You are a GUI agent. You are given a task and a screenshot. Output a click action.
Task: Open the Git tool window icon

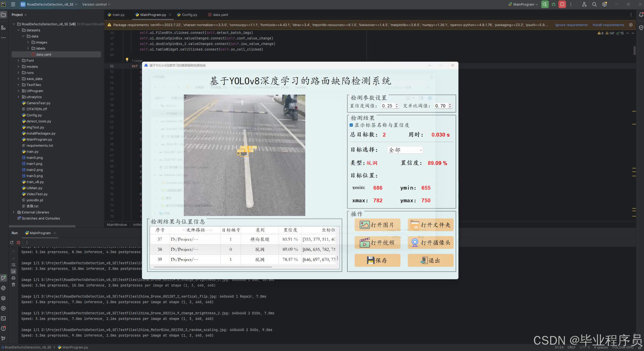tap(3, 338)
